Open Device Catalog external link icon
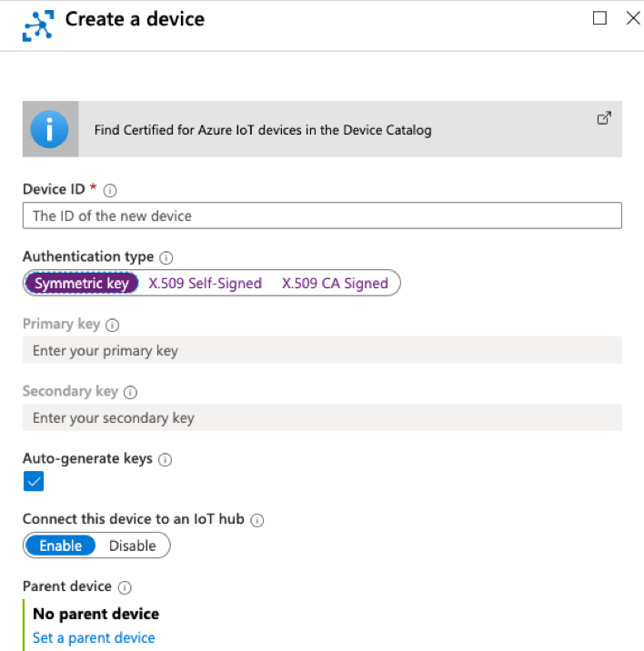This screenshot has height=651, width=644. click(x=604, y=118)
